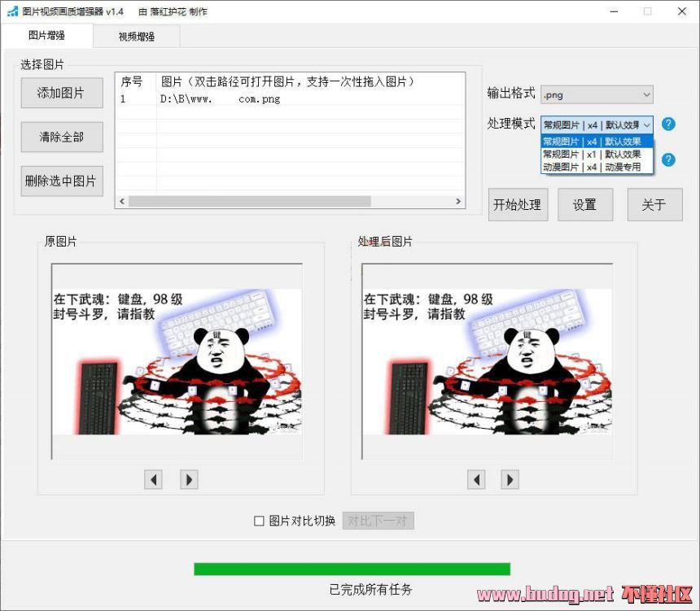Show next original image with right arrow
Image resolution: width=700 pixels, height=611 pixels.
[x=189, y=480]
